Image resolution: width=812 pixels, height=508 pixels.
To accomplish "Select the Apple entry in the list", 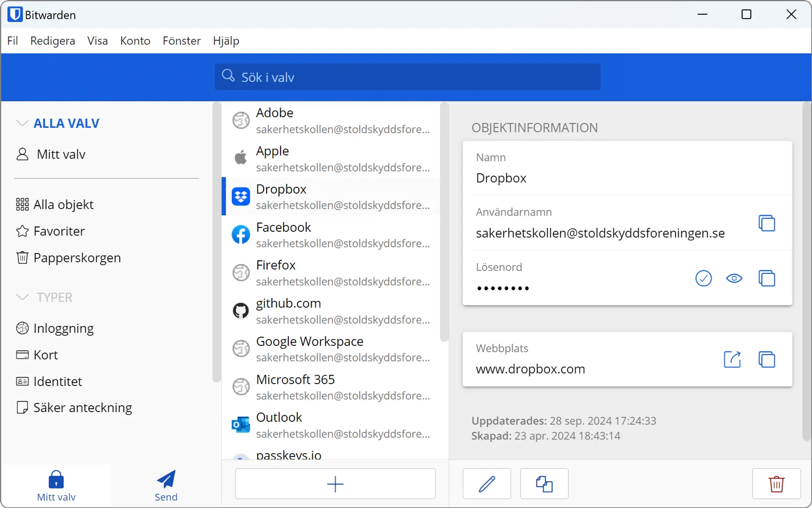I will click(x=331, y=158).
